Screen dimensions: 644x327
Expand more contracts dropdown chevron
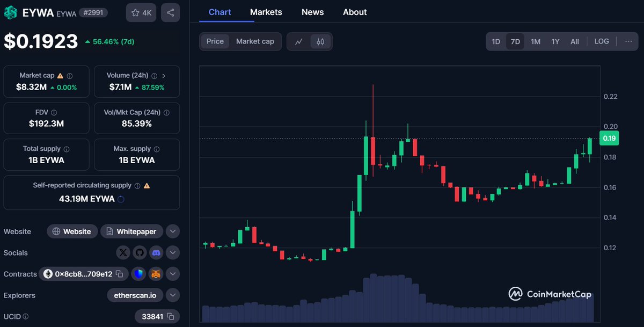[x=172, y=274]
